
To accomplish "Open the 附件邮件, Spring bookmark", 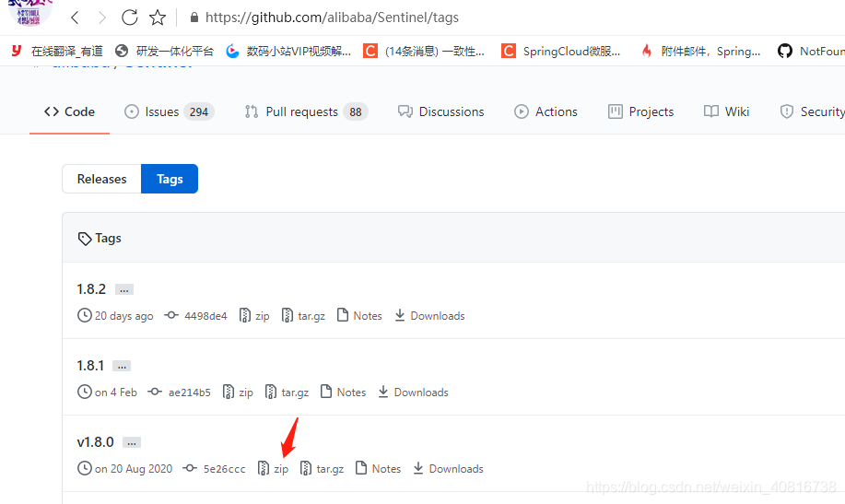I will click(x=700, y=52).
